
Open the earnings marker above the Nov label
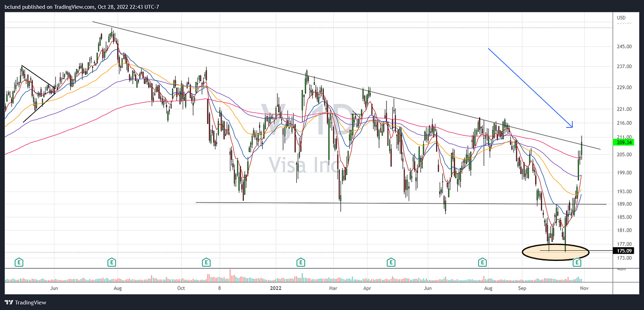577,263
